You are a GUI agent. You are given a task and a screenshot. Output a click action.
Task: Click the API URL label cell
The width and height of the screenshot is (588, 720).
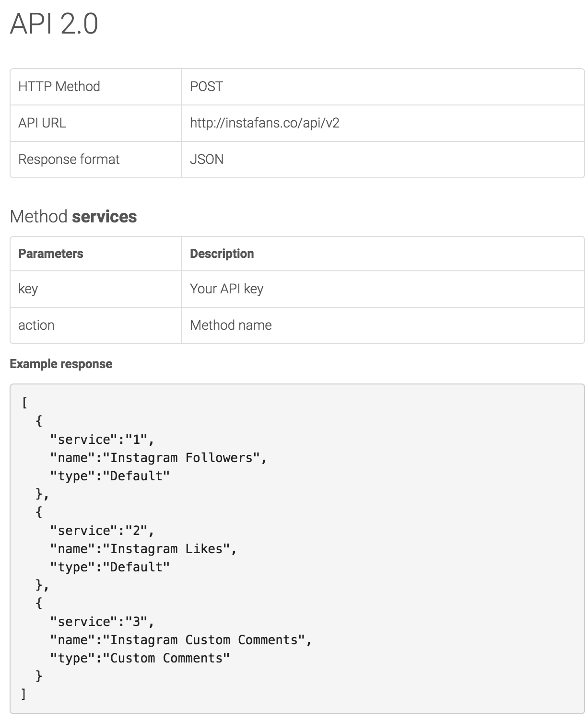click(x=42, y=123)
